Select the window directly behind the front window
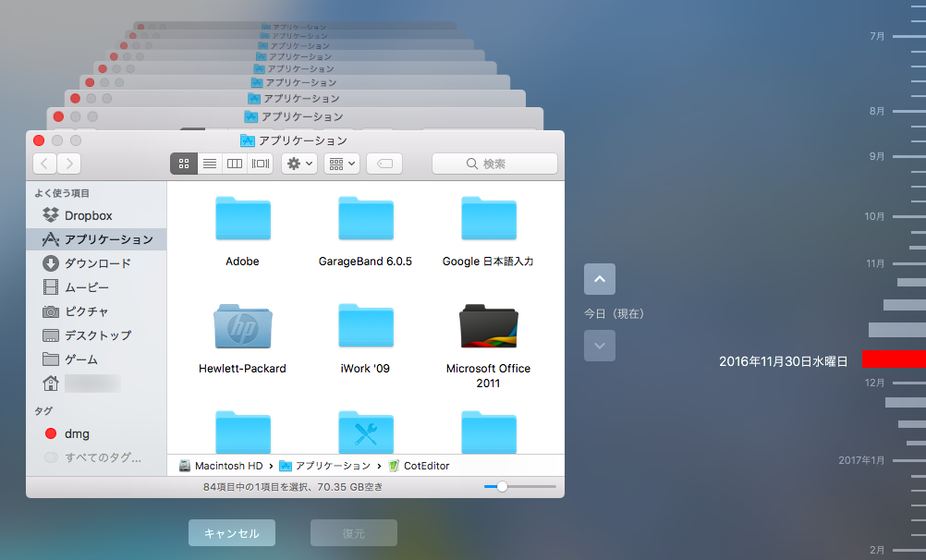Image resolution: width=926 pixels, height=560 pixels. [x=296, y=117]
